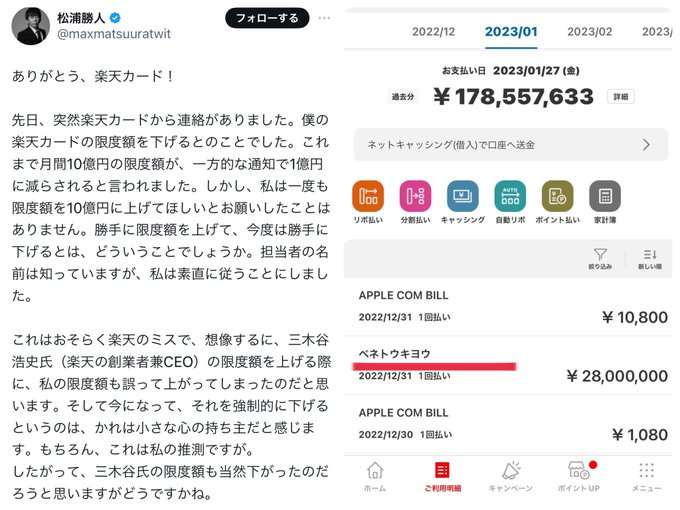680x510 pixels.
Task: Select the 自動リボ auto-revolving icon
Action: [x=510, y=196]
